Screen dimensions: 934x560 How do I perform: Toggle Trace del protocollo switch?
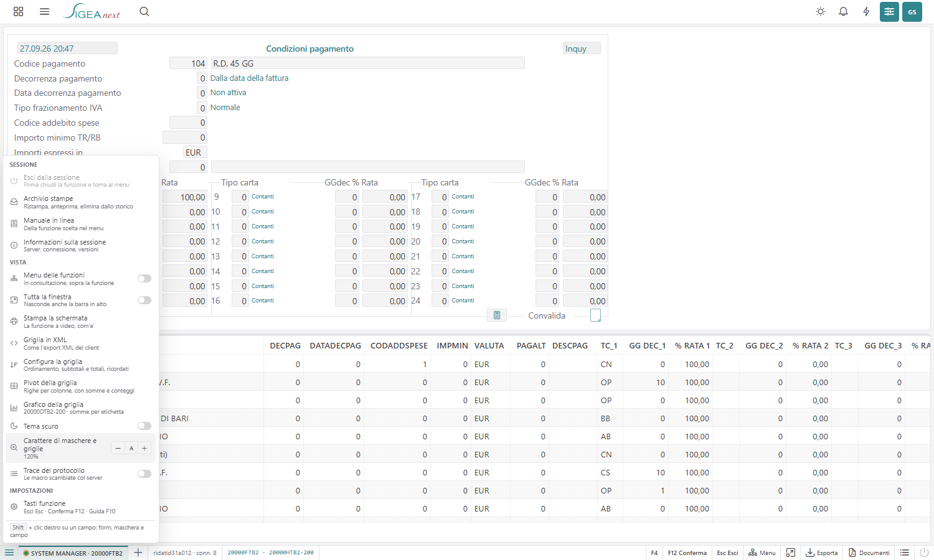tap(144, 474)
